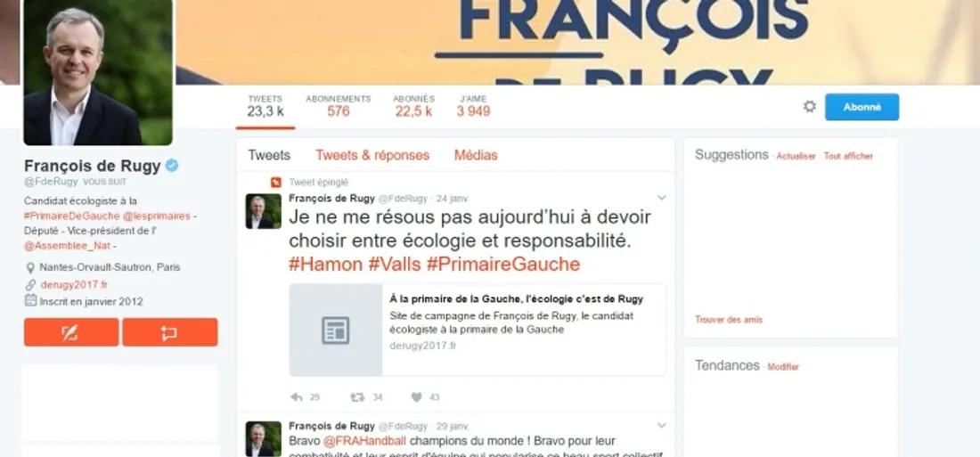Like the pinned tweet with heart icon
The image size is (980, 457).
pyautogui.click(x=416, y=397)
